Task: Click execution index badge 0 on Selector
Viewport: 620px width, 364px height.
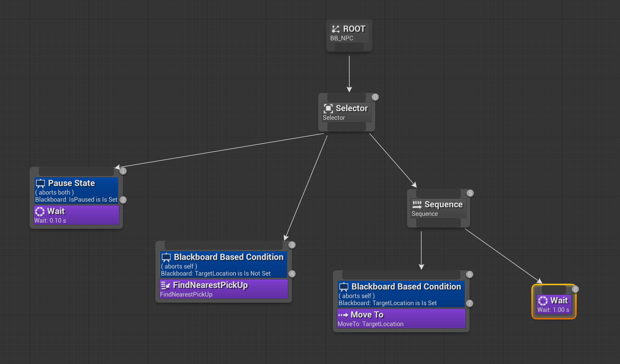Action: coord(375,97)
